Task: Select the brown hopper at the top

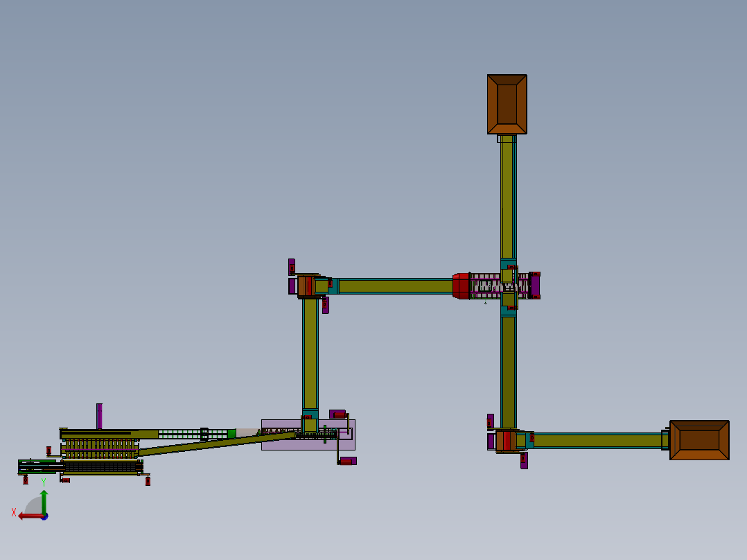Action: [507, 105]
